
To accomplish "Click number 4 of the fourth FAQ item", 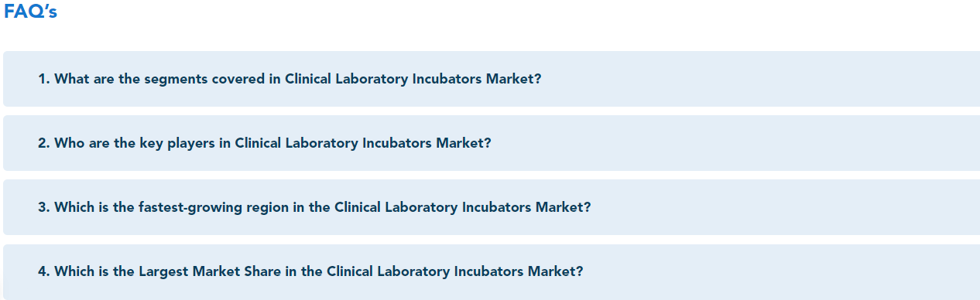I will tap(43, 271).
